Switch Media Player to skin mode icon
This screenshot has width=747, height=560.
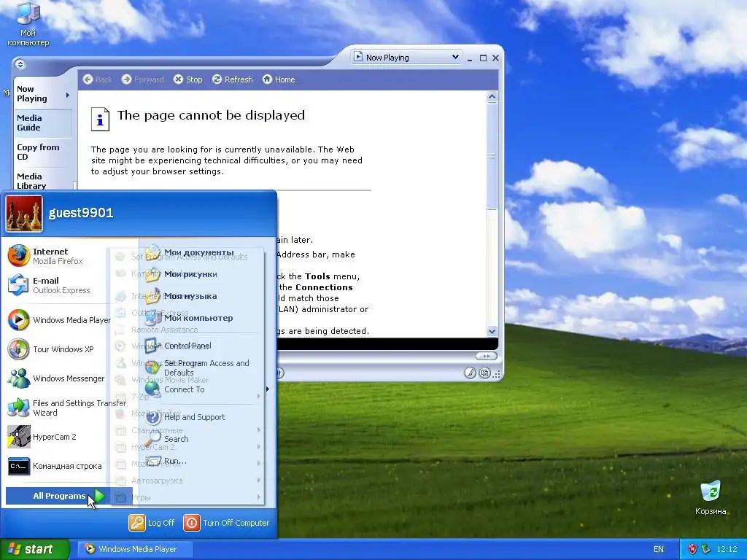pyautogui.click(x=484, y=373)
